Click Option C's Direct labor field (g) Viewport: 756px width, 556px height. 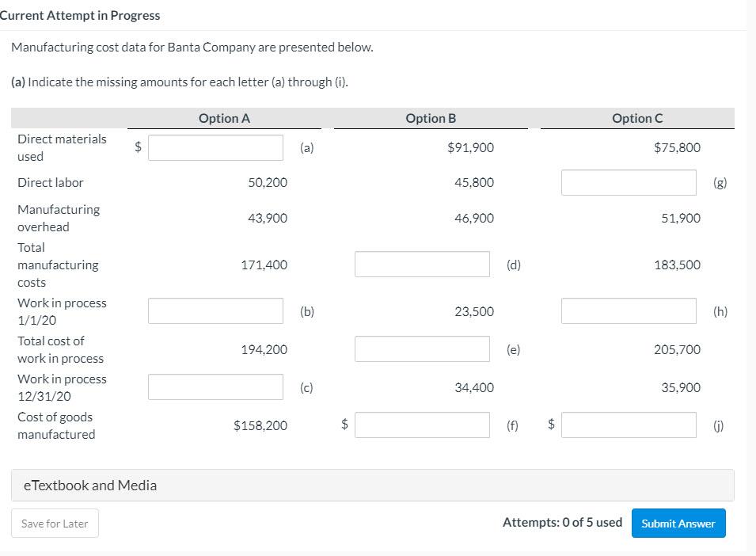[x=628, y=182]
